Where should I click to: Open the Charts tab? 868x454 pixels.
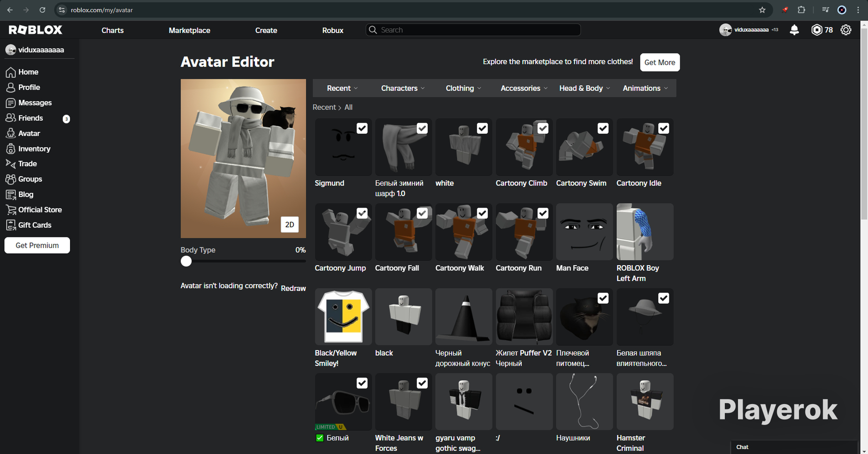click(113, 30)
